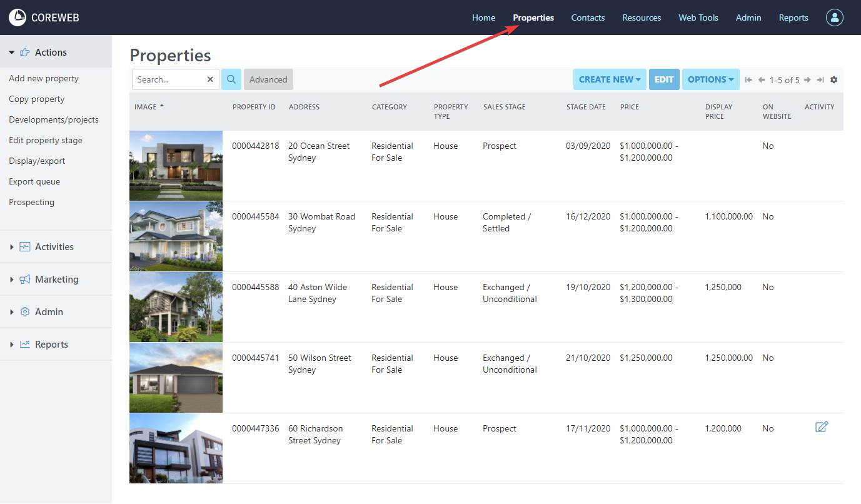Go to the next page arrow
This screenshot has height=504, width=861.
point(807,80)
